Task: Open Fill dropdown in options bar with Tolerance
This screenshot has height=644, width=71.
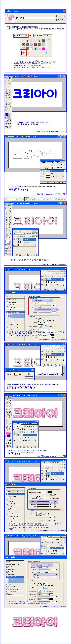Action: point(13,199)
